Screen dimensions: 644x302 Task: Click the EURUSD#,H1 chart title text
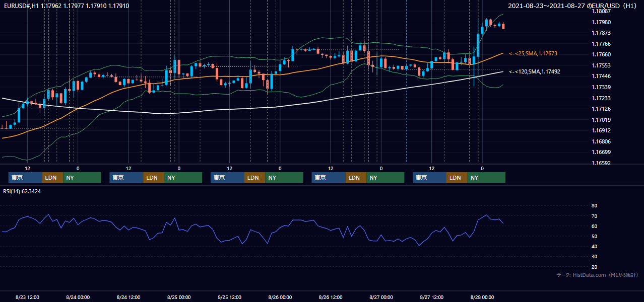coord(67,6)
